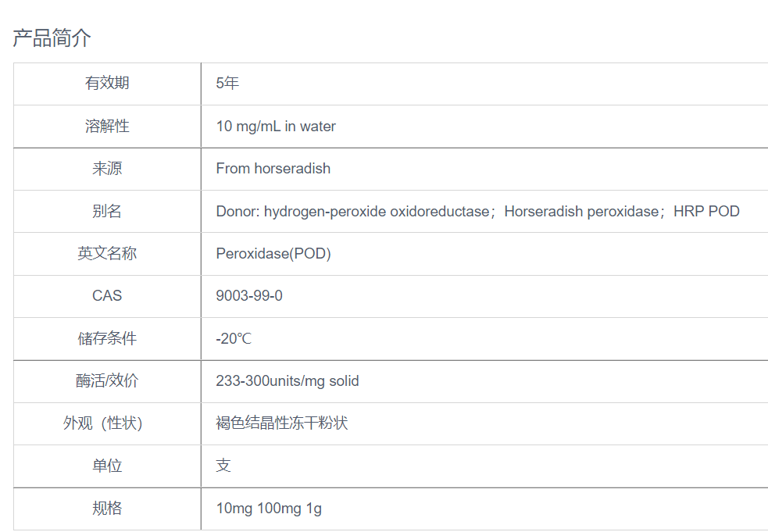Click the 10 mg/mL in water value
This screenshot has width=768, height=532.
(276, 126)
